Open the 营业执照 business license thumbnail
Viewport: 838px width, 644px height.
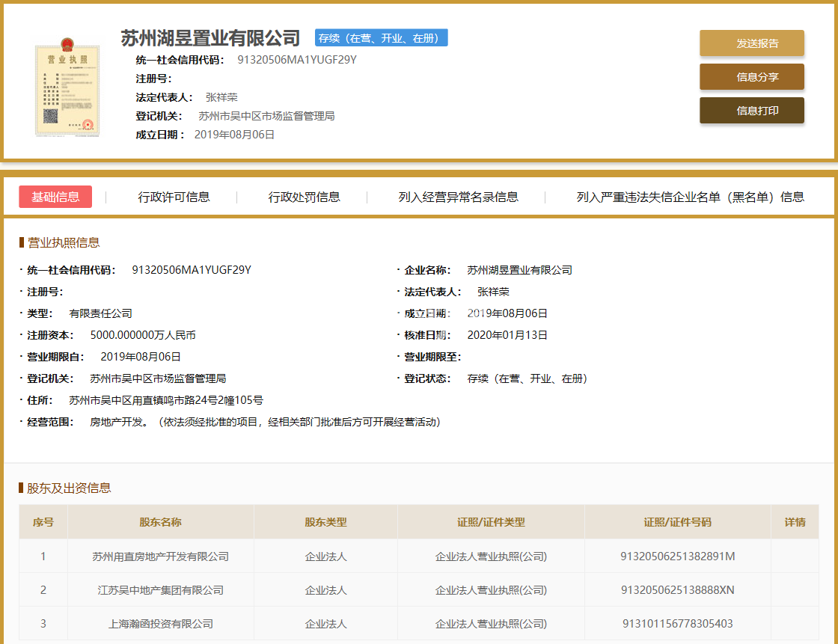pos(67,87)
